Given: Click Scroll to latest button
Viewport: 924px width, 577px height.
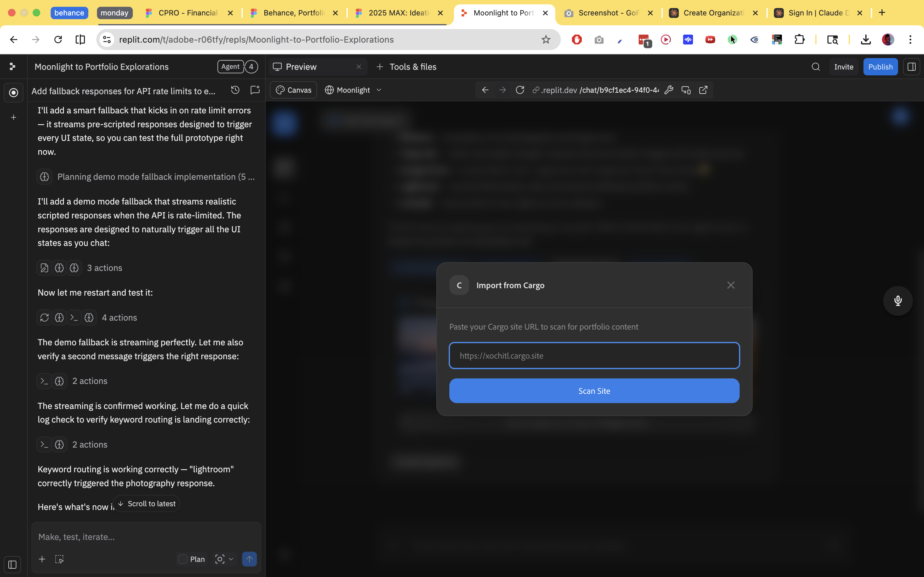Looking at the screenshot, I should click(x=146, y=504).
